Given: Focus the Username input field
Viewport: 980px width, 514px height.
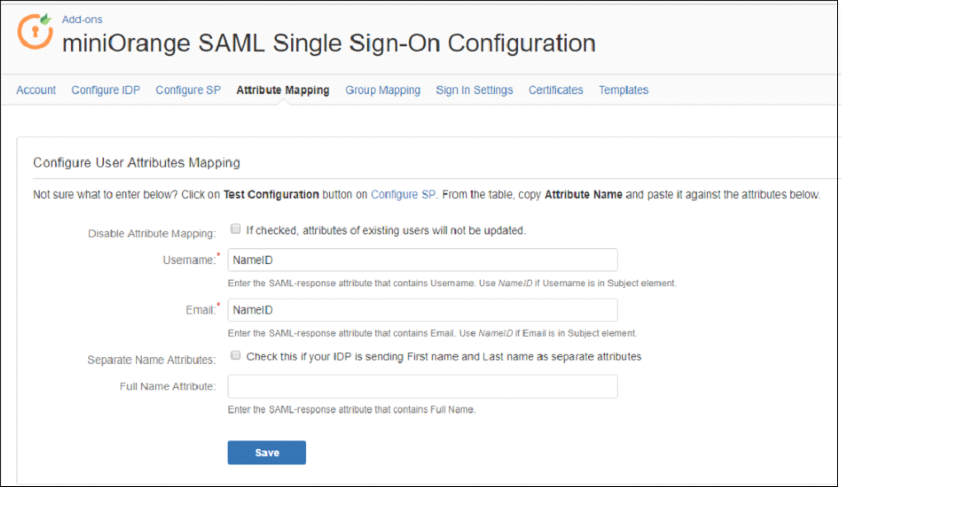Looking at the screenshot, I should [x=422, y=260].
